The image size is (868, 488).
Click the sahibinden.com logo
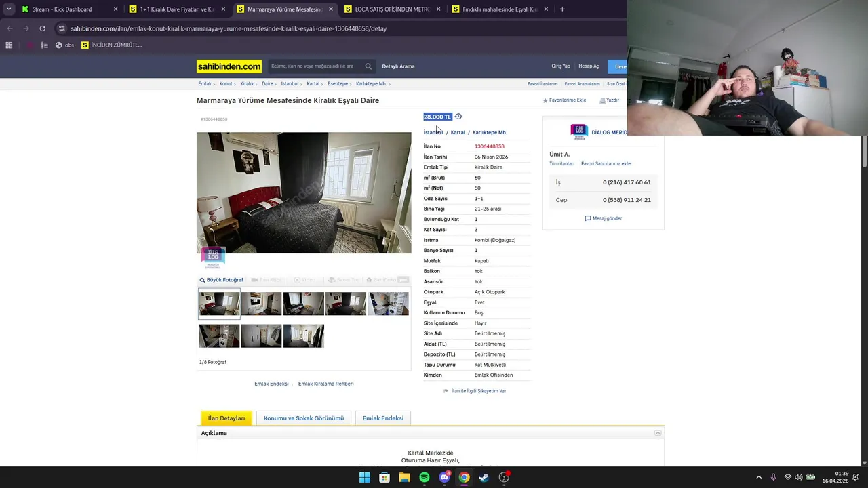[229, 66]
